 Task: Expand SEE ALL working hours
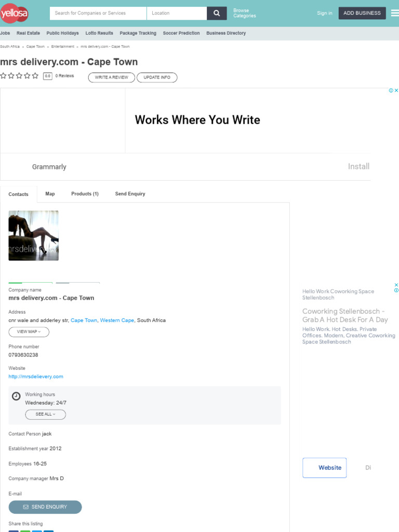46,414
